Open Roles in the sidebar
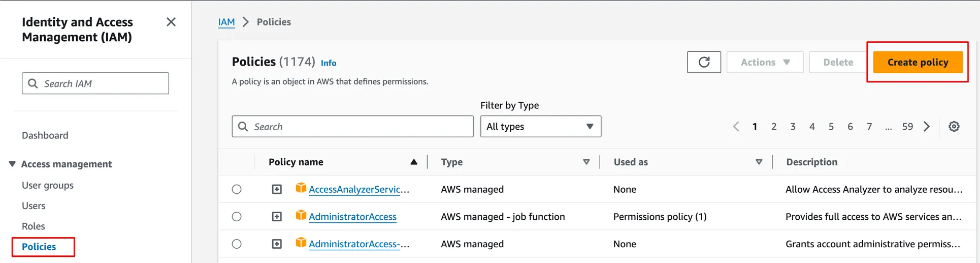Viewport: 980px width, 263px height. 34,226
